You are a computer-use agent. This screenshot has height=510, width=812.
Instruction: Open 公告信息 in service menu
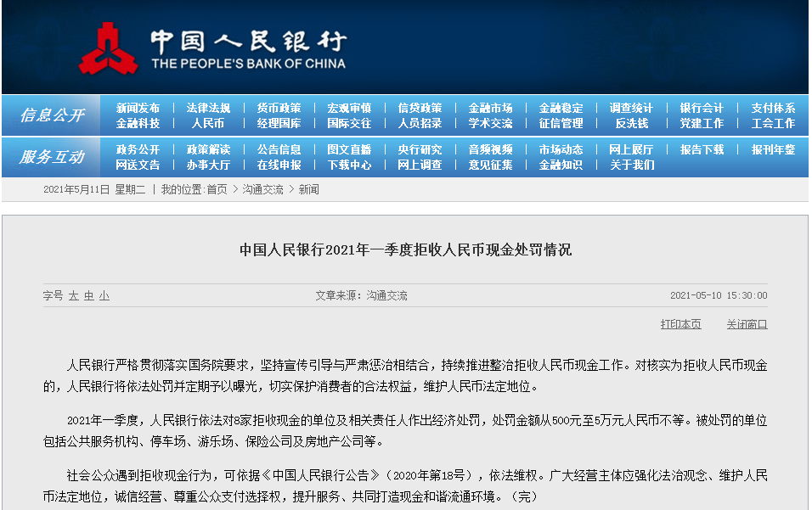click(279, 149)
